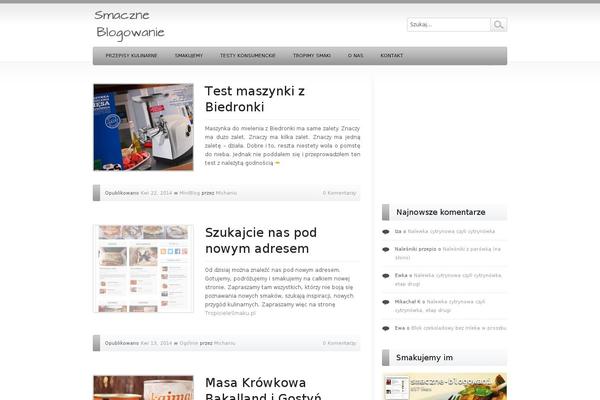600x400 pixels.
Task: Click comment bubble icon beside Ewa
Action: (x=386, y=328)
